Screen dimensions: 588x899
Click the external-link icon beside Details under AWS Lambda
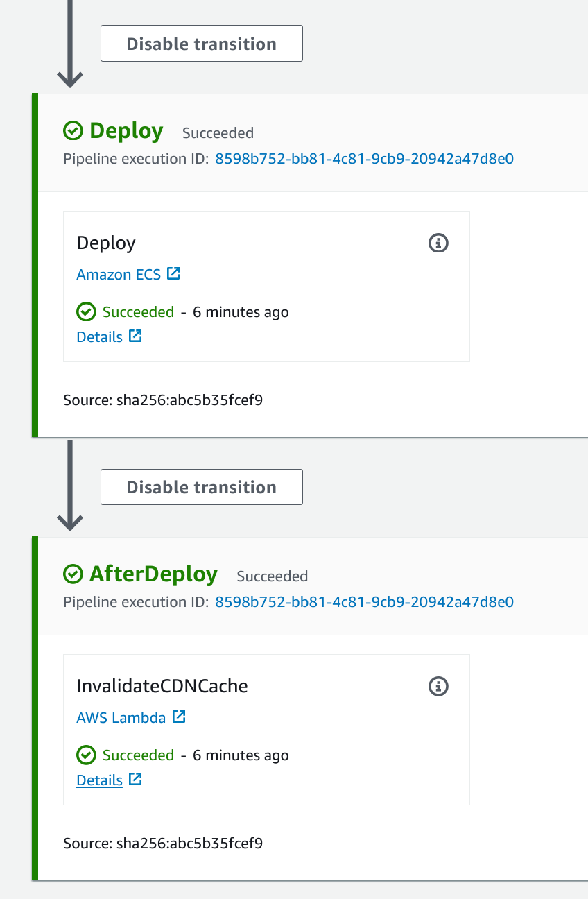tap(135, 780)
